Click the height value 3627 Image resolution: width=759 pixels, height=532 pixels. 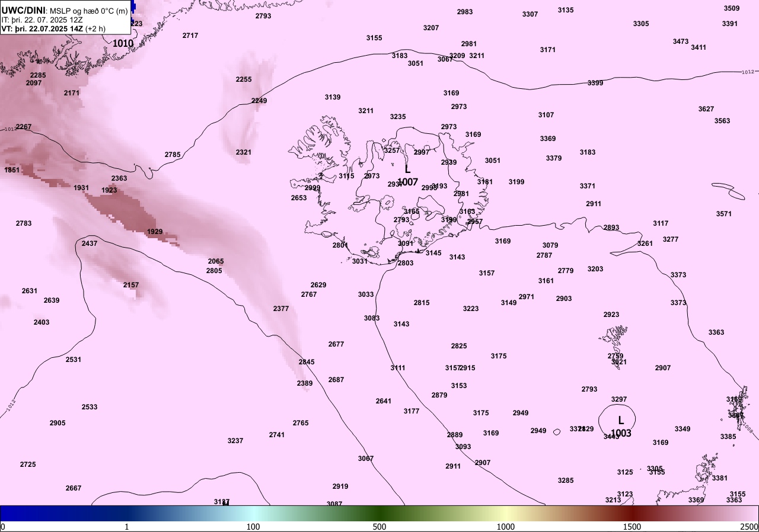coord(706,109)
